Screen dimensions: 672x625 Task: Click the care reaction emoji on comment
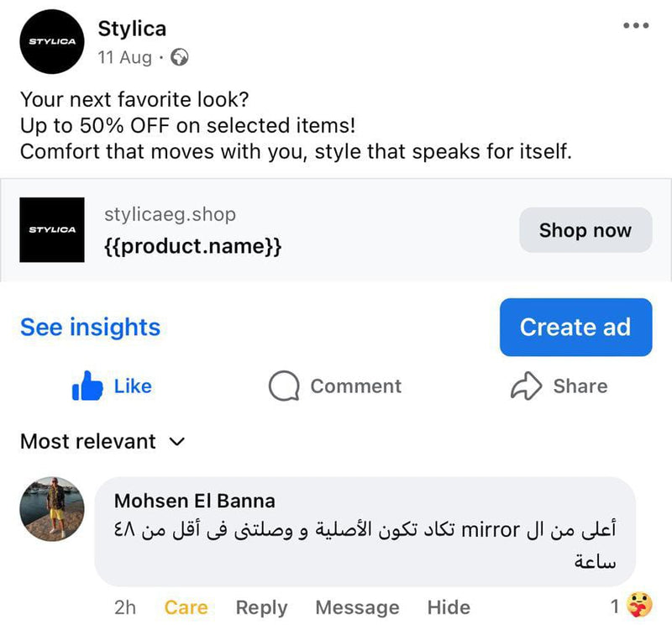click(639, 603)
